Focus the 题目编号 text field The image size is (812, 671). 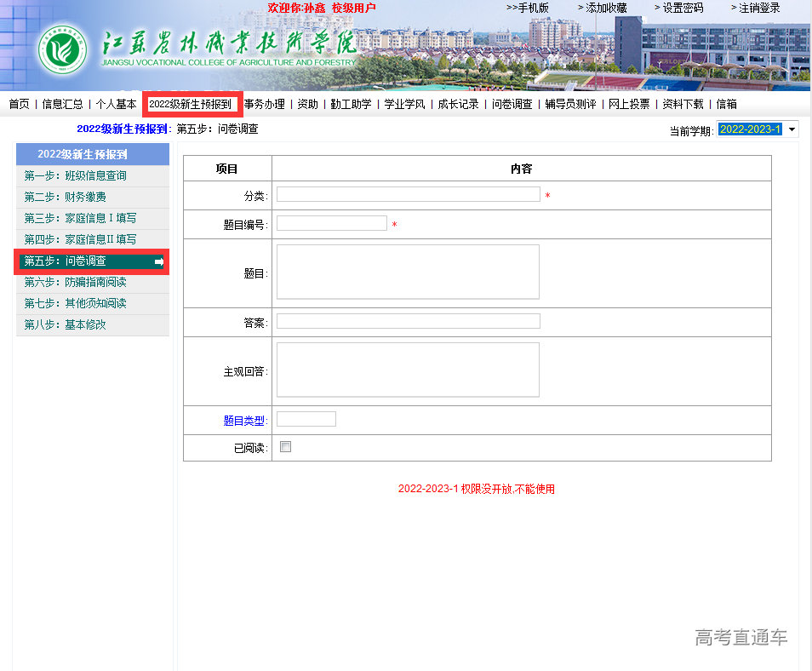331,223
